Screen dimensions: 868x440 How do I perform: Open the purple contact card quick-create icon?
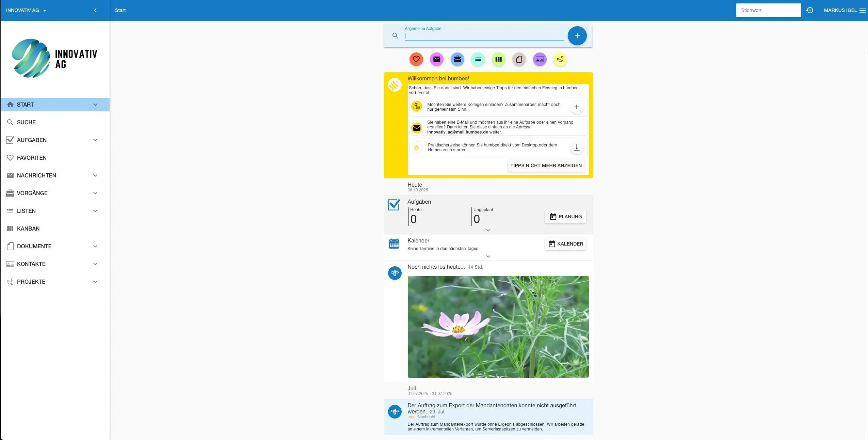pyautogui.click(x=540, y=59)
